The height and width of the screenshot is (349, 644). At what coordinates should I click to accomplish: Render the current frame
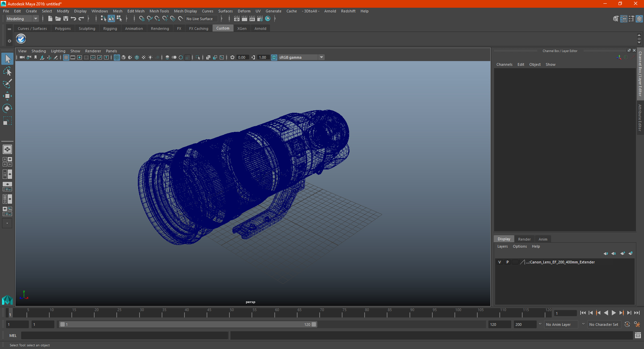point(245,19)
